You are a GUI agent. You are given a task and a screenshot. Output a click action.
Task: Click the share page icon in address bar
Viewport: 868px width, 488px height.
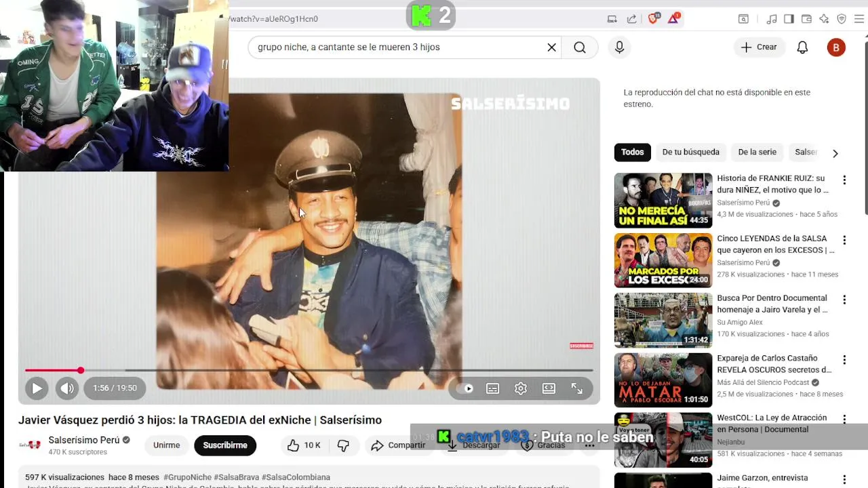coord(632,19)
